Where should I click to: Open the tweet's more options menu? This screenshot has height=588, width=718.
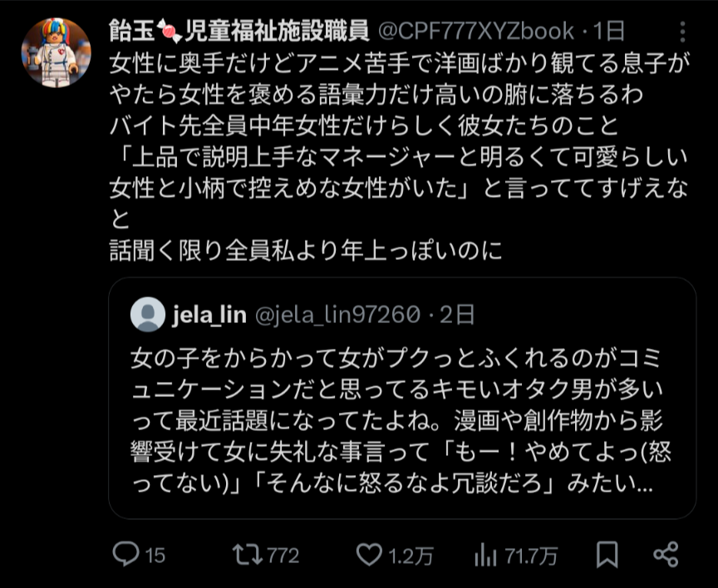point(682,32)
